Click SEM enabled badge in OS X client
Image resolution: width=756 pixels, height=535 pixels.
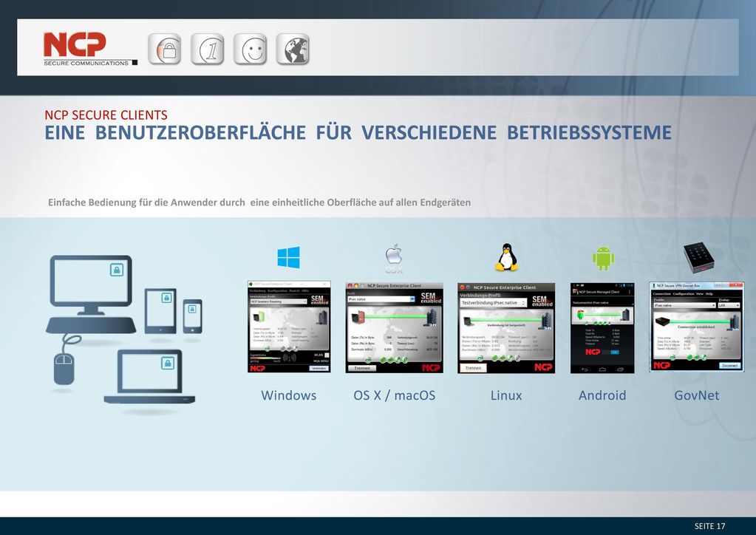coord(431,298)
